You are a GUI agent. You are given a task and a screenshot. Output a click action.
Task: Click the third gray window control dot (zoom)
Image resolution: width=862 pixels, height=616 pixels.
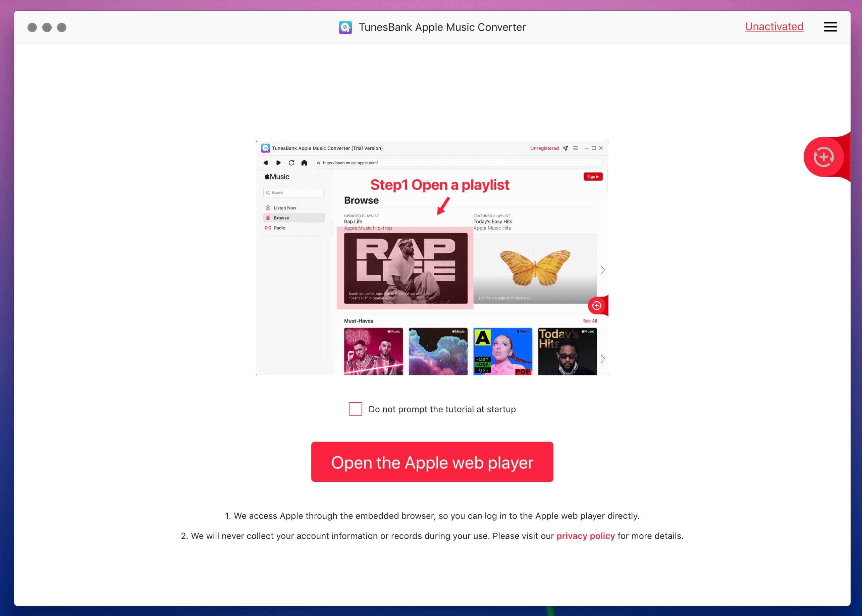pos(62,27)
